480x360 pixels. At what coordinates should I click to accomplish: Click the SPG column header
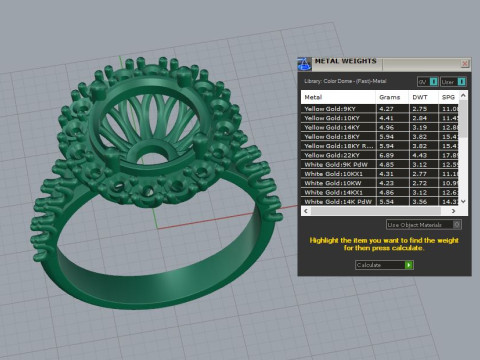coord(448,97)
